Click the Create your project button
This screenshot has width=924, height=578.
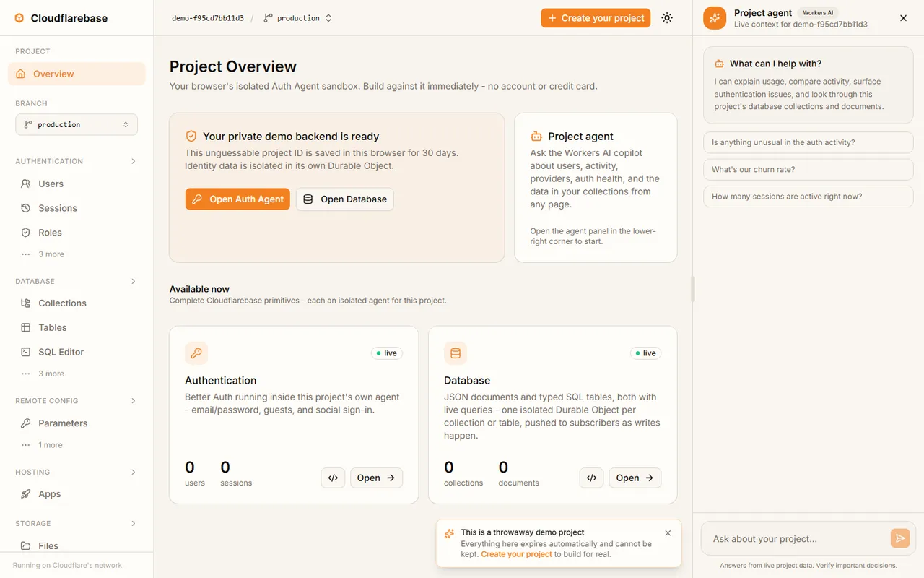[596, 18]
